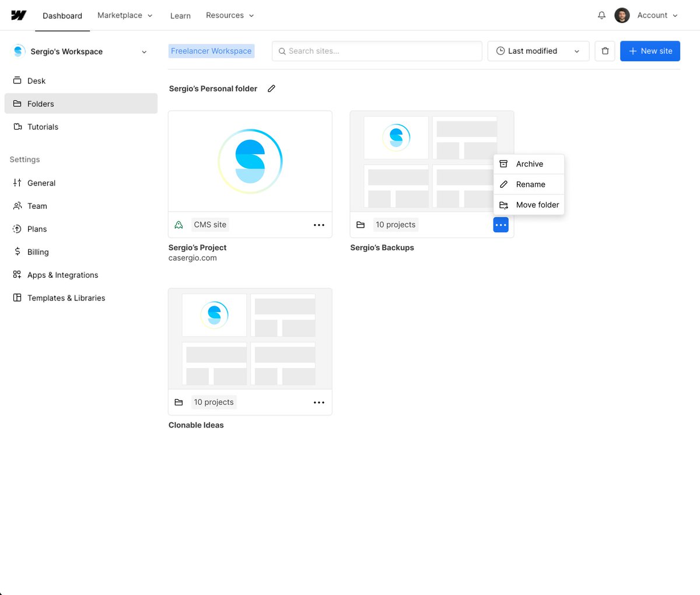Focus the Search sites field
Image resolution: width=700 pixels, height=595 pixels.
377,51
